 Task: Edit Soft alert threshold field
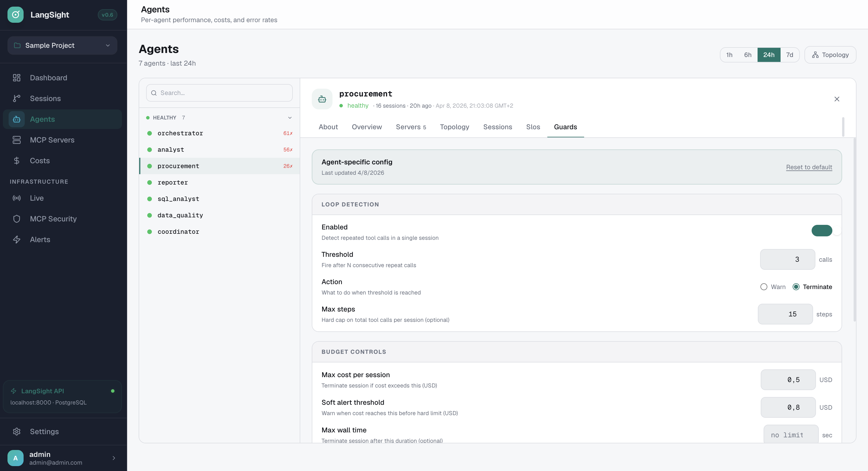(x=788, y=407)
